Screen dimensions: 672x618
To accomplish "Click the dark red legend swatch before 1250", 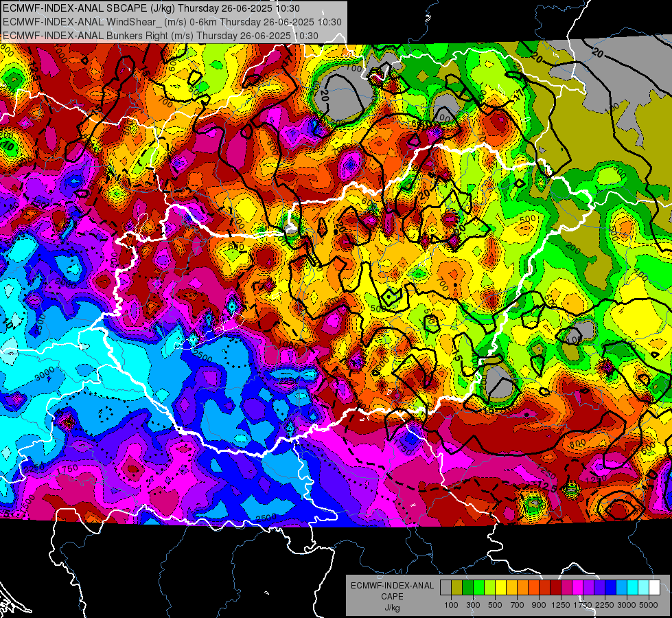I will 556,588.
